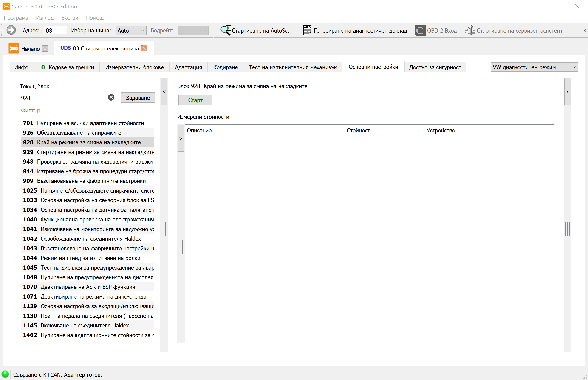Select block 943 Проверка за размяна на хидравлични връзки
The width and height of the screenshot is (588, 380).
pos(88,161)
